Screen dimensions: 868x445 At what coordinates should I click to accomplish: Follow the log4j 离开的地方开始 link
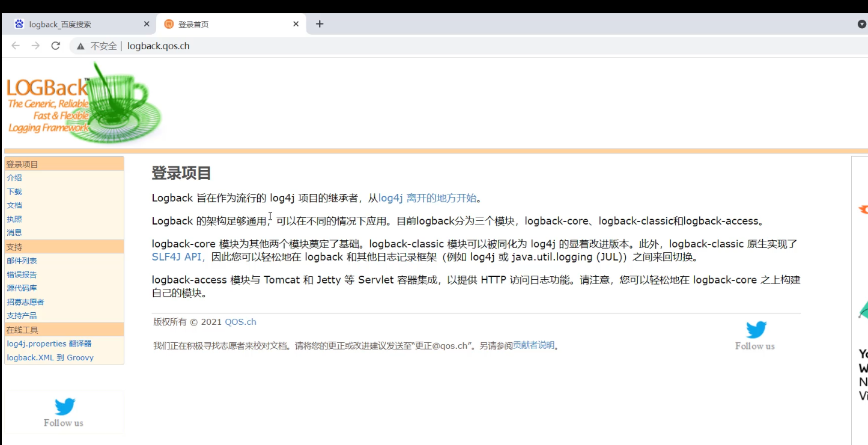pos(427,198)
